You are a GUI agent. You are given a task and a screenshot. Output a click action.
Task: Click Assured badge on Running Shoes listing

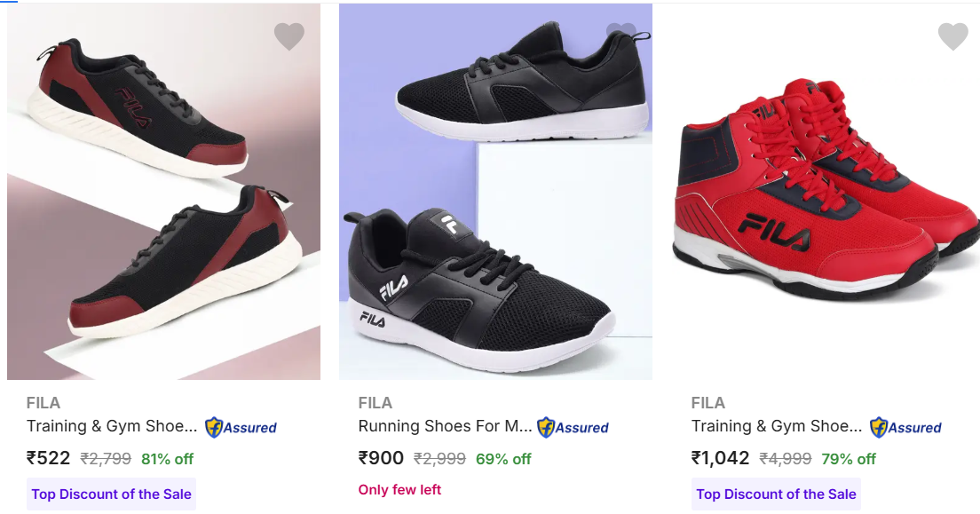pos(573,427)
